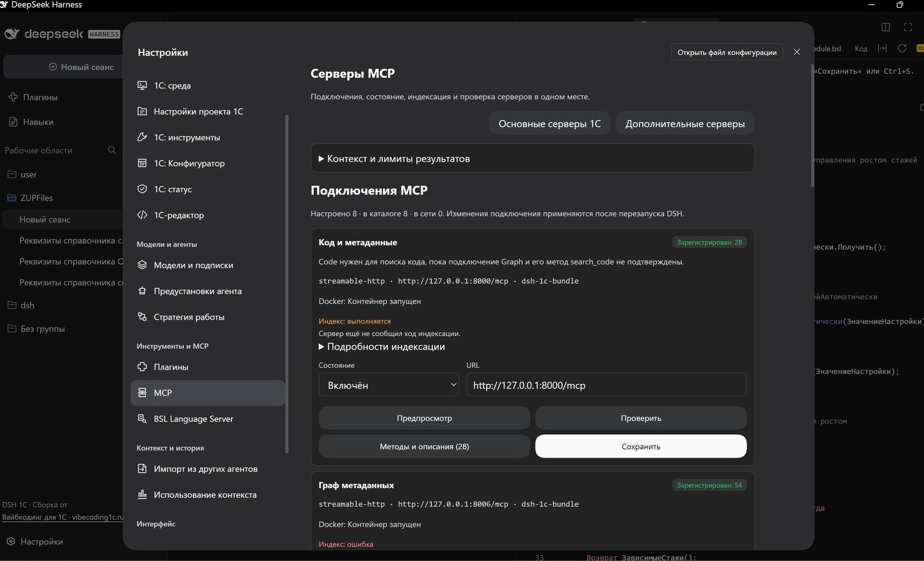Open vibecoding1c.ru link at bottom left
Image resolution: width=924 pixels, height=561 pixels.
click(98, 517)
